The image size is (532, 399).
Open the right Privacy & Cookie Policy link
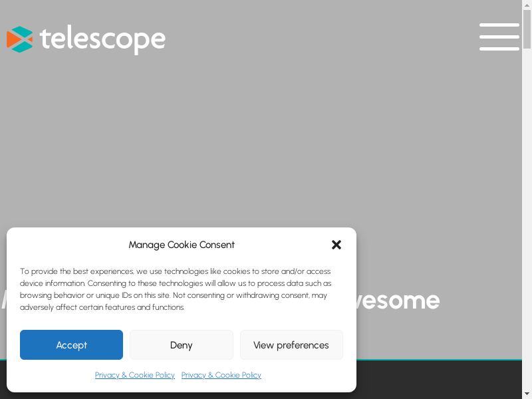221,375
